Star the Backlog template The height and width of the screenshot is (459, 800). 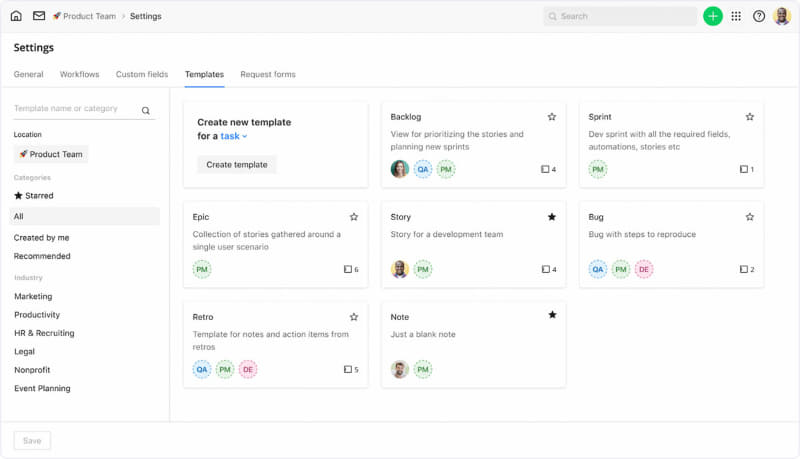pos(552,117)
